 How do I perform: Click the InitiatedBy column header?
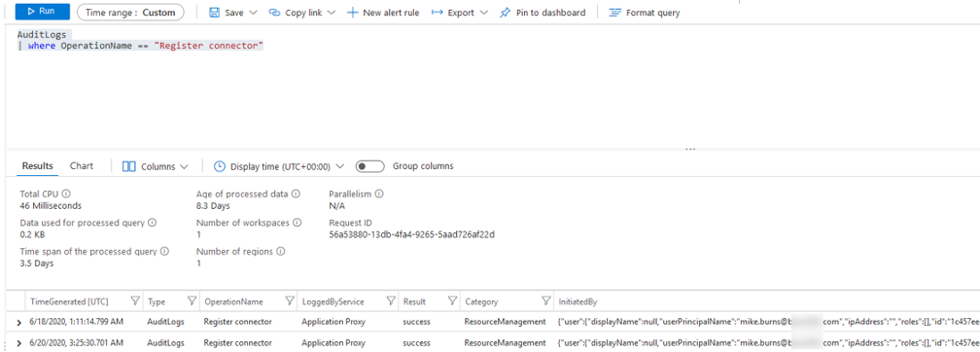(578, 302)
